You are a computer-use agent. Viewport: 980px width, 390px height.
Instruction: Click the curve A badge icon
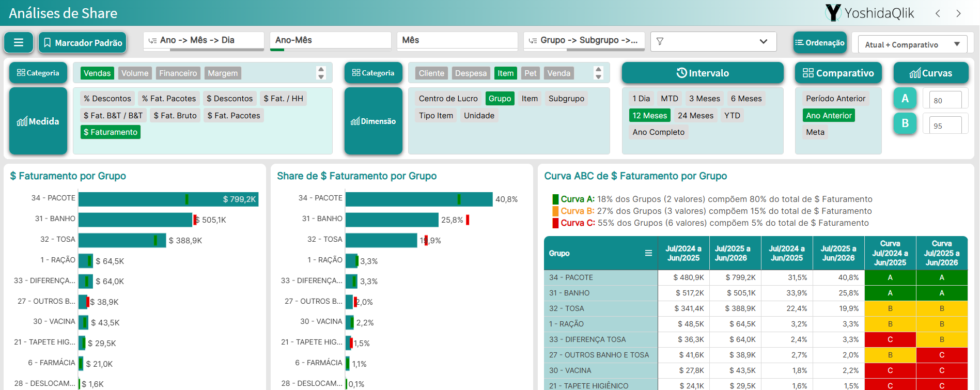[x=905, y=98]
